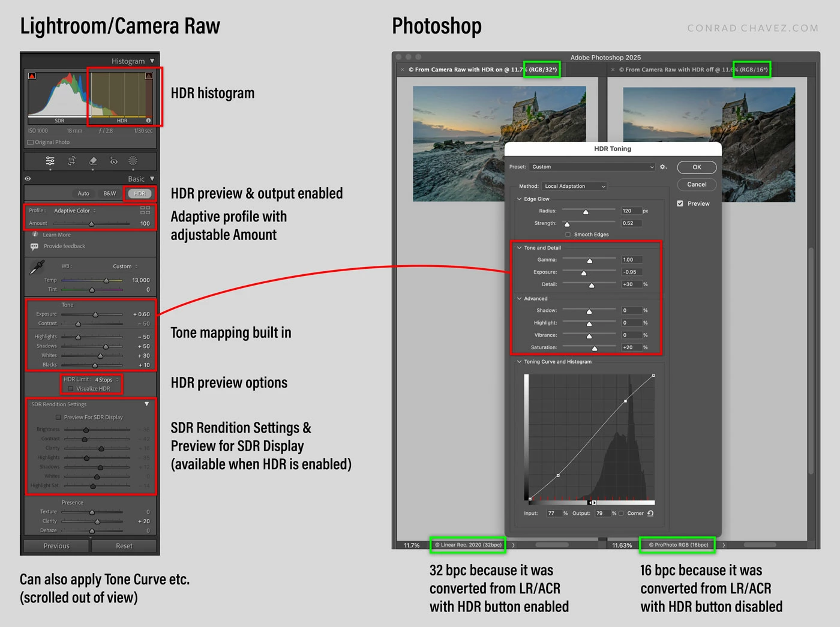Reset the toning curve with the arrow icon
The image size is (840, 627).
[x=650, y=514]
